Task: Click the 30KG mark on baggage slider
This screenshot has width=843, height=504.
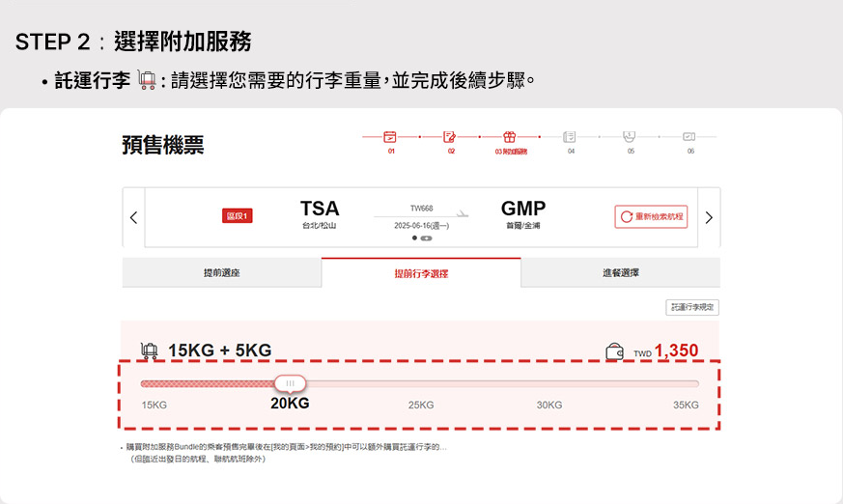Action: click(x=549, y=405)
